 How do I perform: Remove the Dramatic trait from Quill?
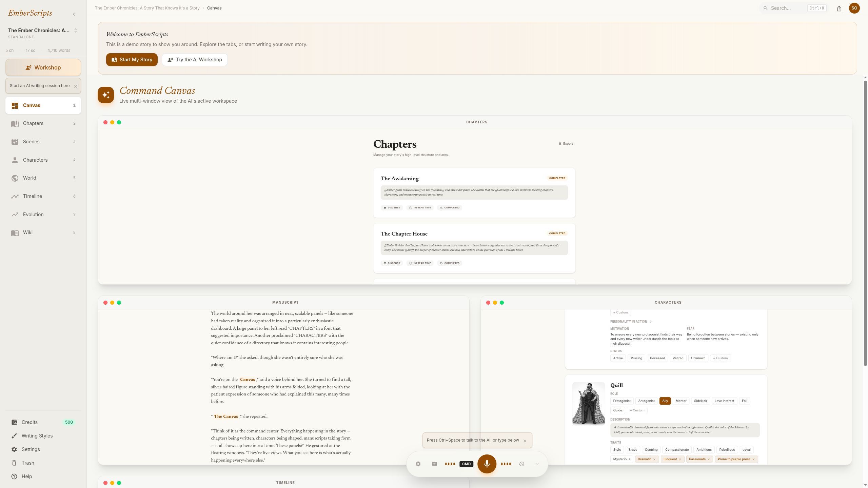tap(654, 460)
